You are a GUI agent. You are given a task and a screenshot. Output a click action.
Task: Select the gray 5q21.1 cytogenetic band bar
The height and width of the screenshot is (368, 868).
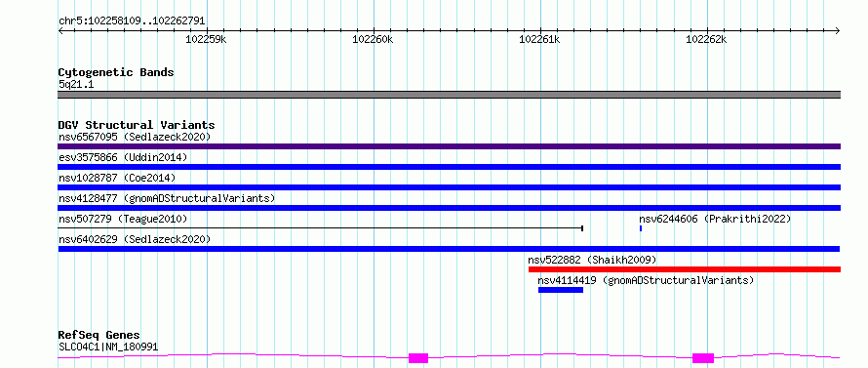coord(449,95)
